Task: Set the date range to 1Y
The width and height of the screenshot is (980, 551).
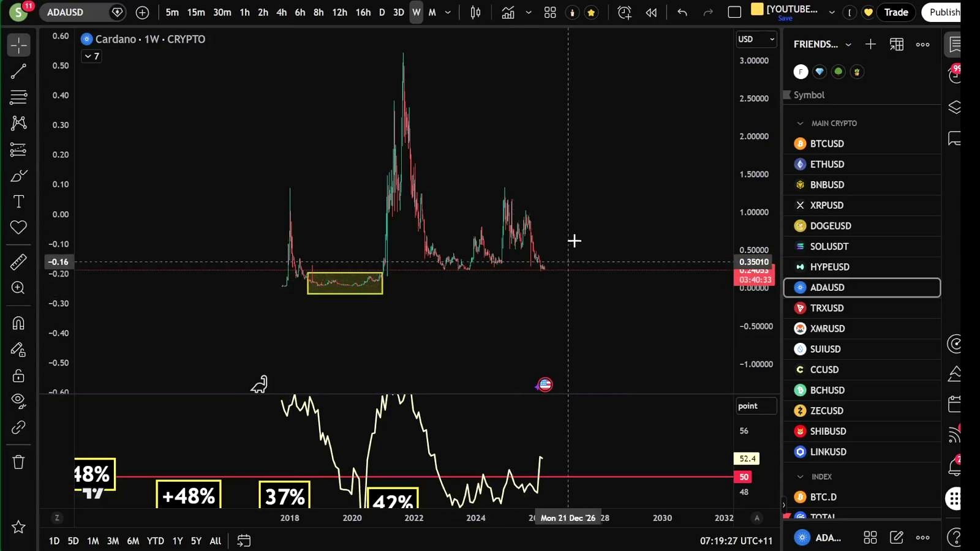Action: (178, 541)
